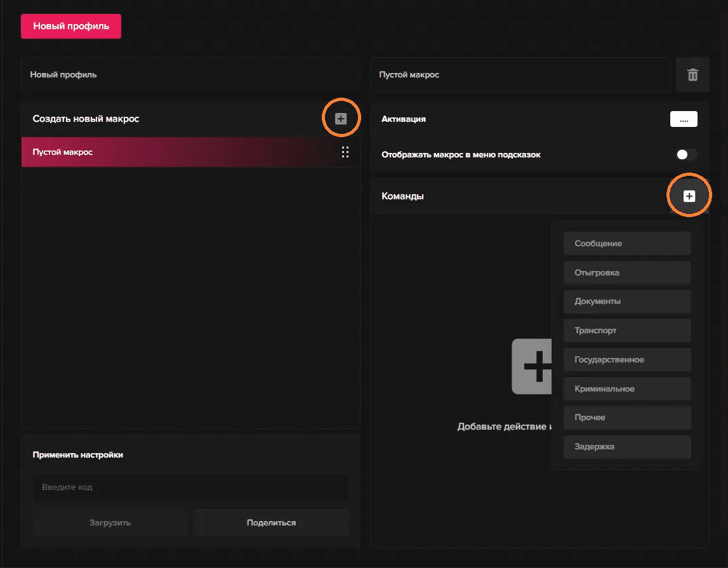The image size is (728, 568).
Task: Select Криминальное command option
Action: [x=626, y=389]
